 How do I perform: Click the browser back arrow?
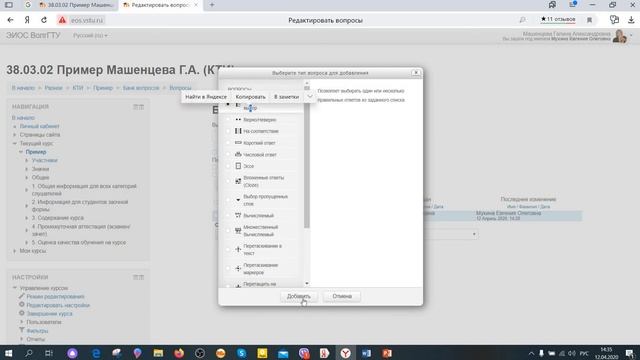(x=11, y=20)
